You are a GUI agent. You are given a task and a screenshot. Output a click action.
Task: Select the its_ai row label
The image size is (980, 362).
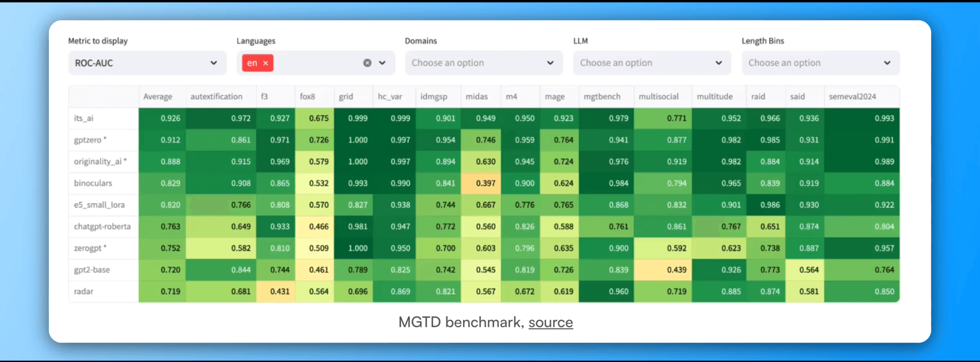tap(104, 118)
